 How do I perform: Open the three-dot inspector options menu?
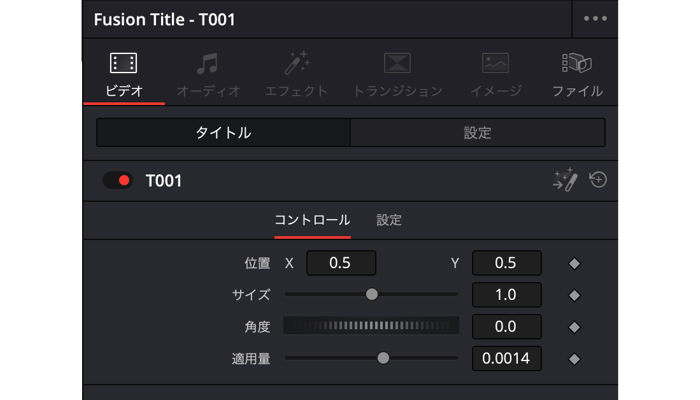tap(595, 19)
